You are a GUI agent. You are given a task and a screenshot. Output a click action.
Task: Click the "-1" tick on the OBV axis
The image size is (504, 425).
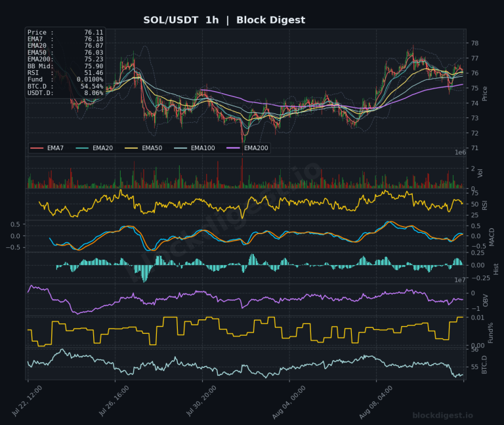[474, 309]
